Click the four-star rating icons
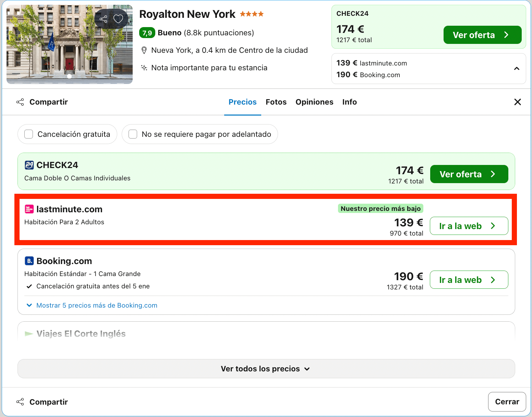Screen dimensions: 532x417 (x=252, y=14)
